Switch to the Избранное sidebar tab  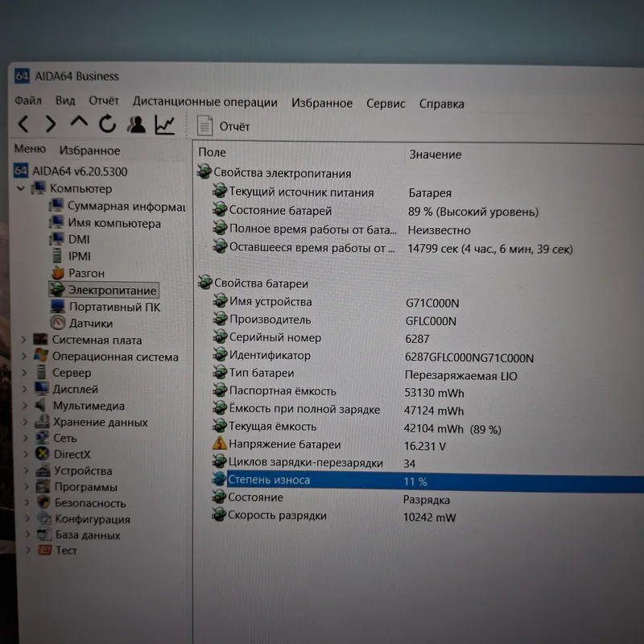point(90,151)
